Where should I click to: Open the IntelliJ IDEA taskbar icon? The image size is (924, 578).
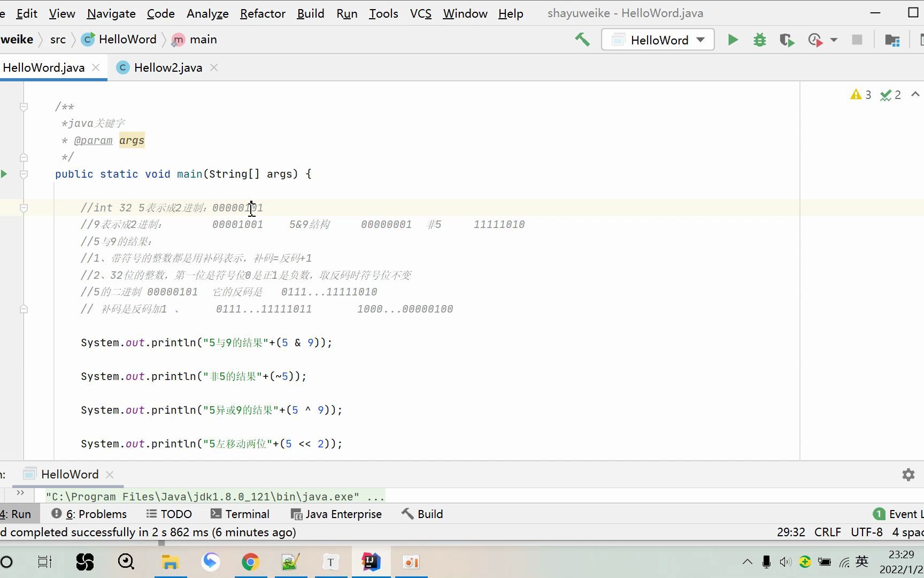371,562
